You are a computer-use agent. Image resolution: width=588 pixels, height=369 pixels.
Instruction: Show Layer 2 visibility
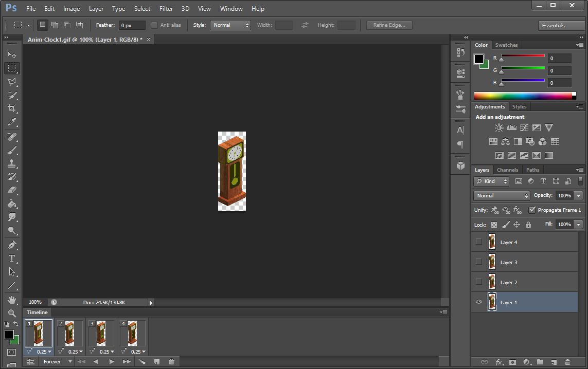click(x=479, y=282)
